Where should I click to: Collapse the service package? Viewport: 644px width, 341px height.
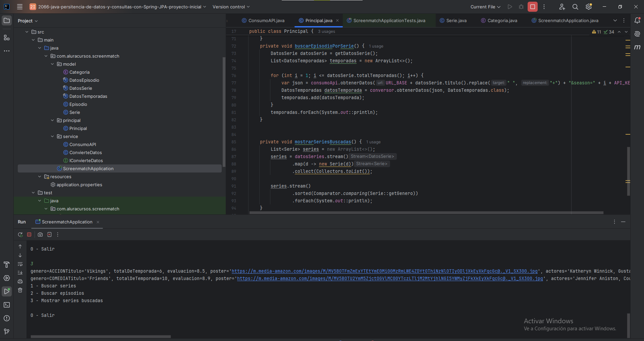tap(52, 136)
